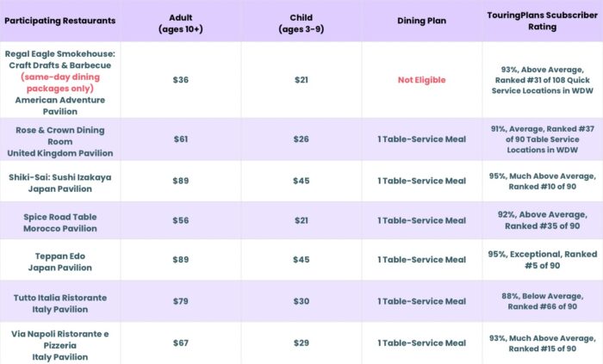Select the $61 adult price for Rose & Crown
This screenshot has height=364, width=603.
tap(181, 141)
